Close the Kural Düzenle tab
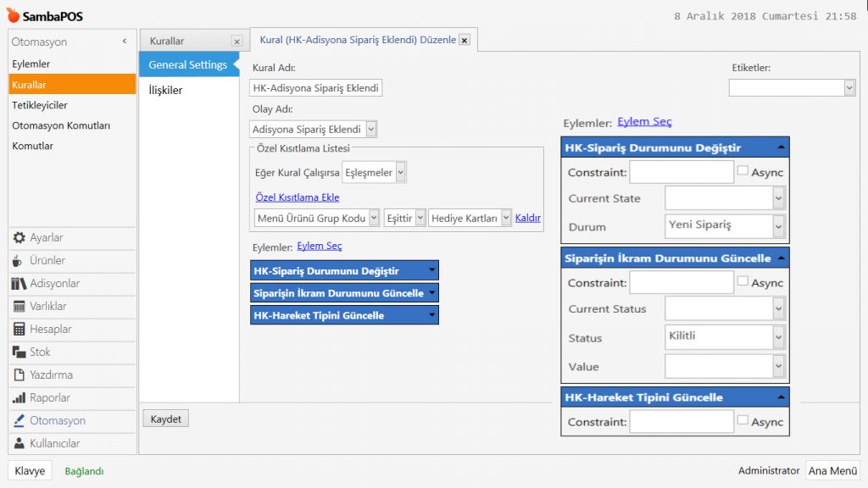 tap(465, 40)
